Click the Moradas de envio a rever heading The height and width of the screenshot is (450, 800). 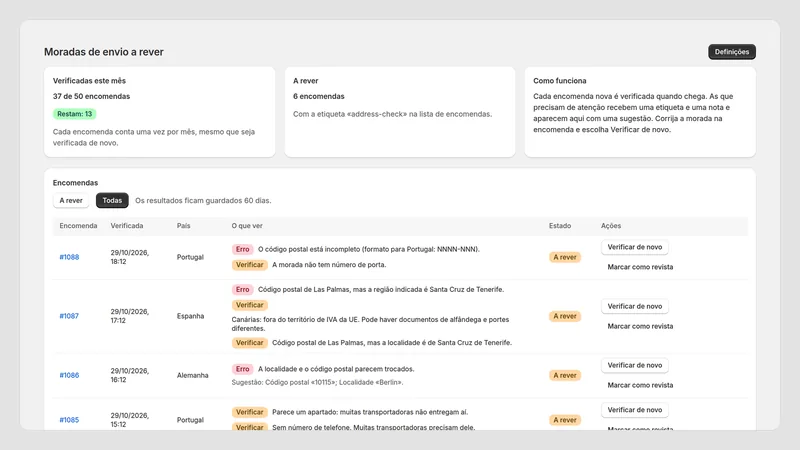click(x=104, y=52)
